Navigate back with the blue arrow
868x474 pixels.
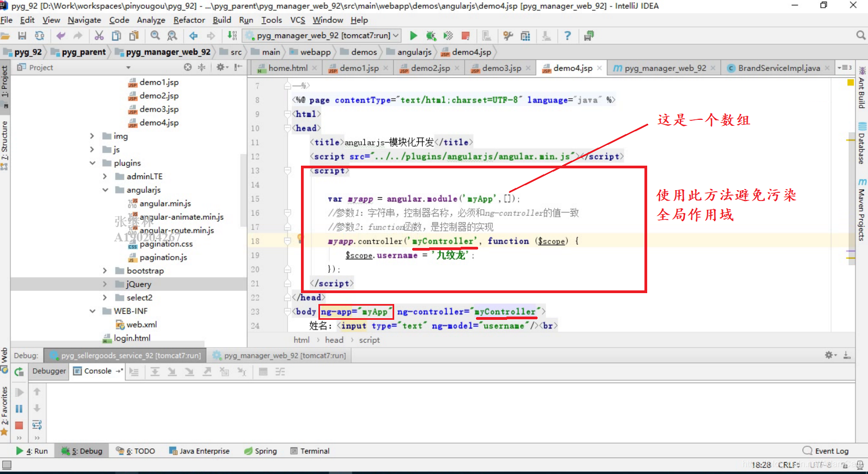(x=194, y=36)
